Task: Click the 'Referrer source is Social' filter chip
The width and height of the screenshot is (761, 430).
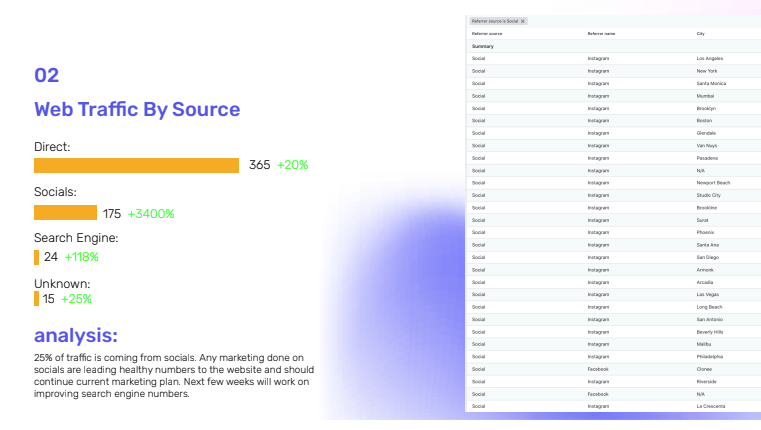Action: tap(494, 21)
